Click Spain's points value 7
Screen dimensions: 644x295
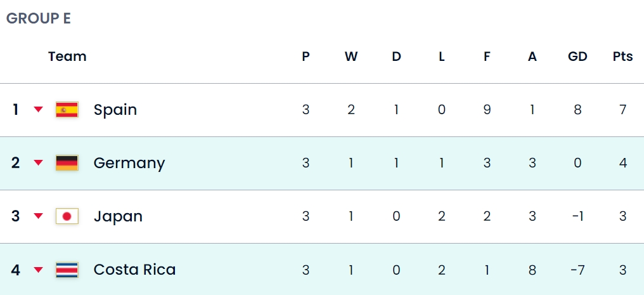click(623, 110)
